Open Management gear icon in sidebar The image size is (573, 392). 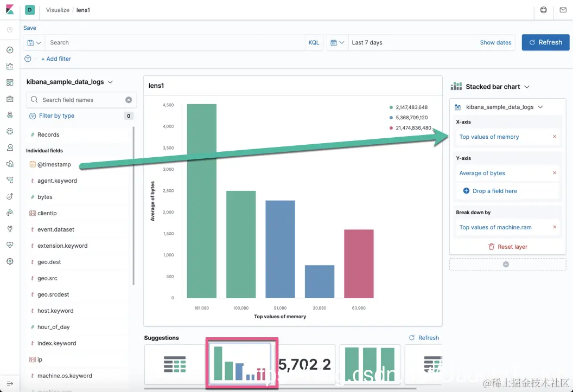click(10, 261)
